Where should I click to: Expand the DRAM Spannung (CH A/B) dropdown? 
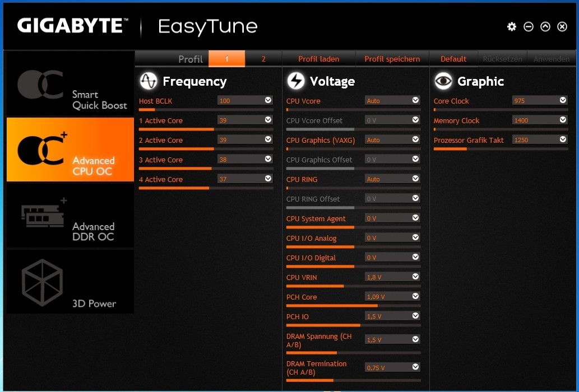[x=415, y=339]
